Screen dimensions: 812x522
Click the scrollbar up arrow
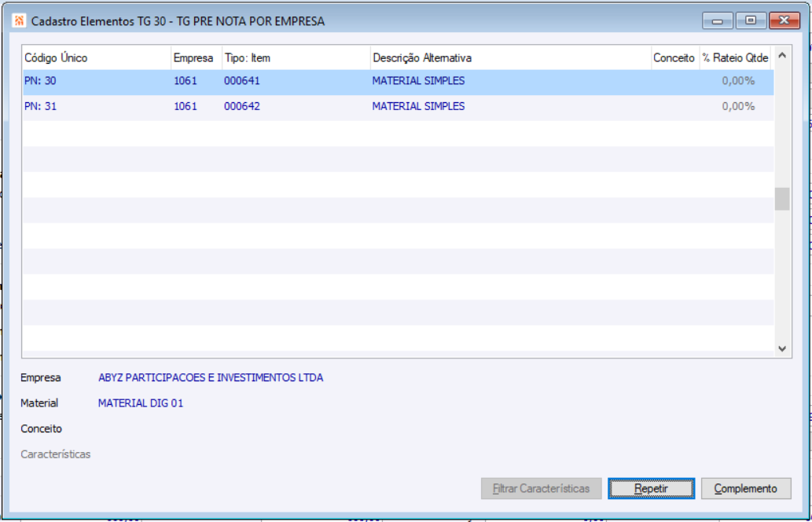click(x=782, y=55)
